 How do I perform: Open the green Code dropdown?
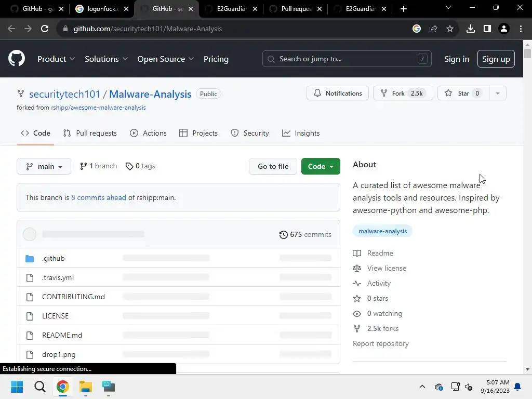[x=321, y=166]
